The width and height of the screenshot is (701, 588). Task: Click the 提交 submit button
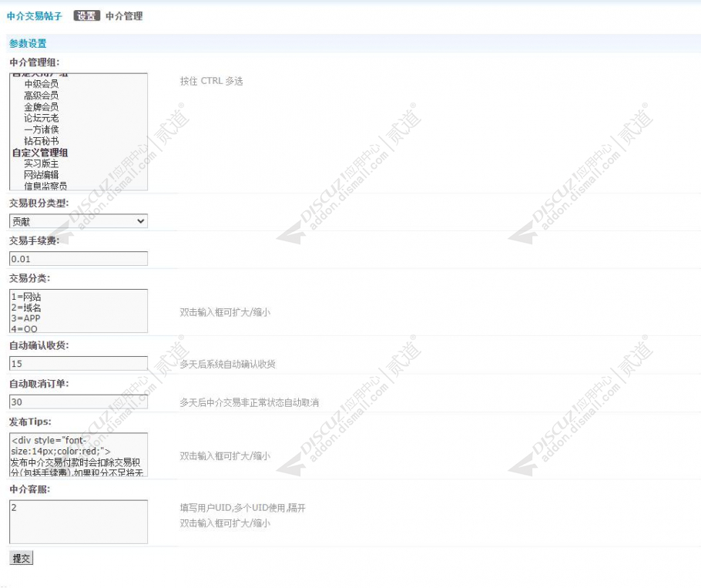[21, 558]
